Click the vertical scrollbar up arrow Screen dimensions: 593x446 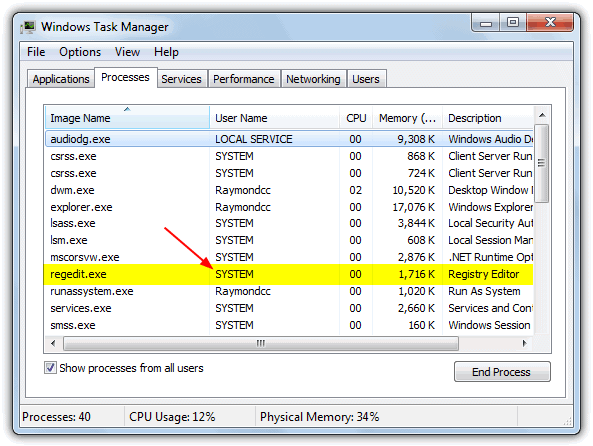[x=542, y=115]
